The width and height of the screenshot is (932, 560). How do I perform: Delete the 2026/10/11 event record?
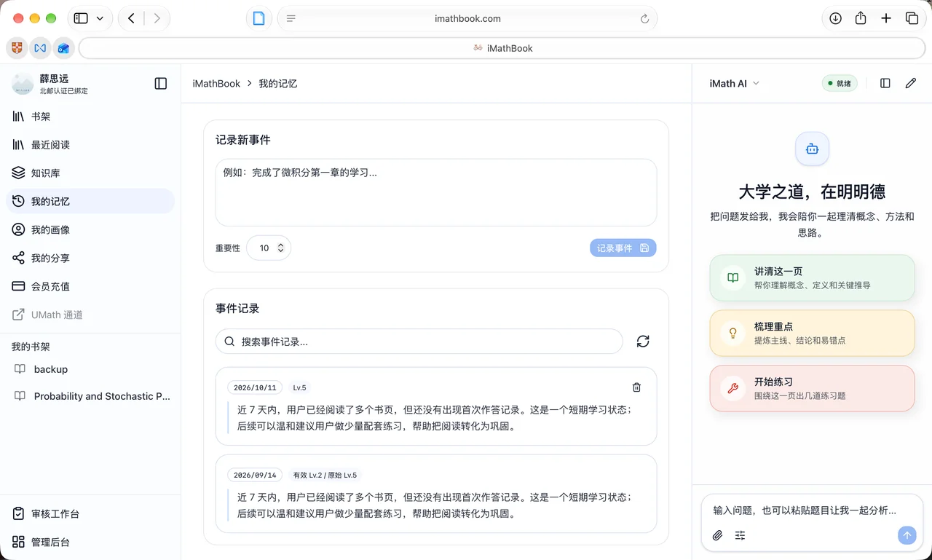[636, 387]
